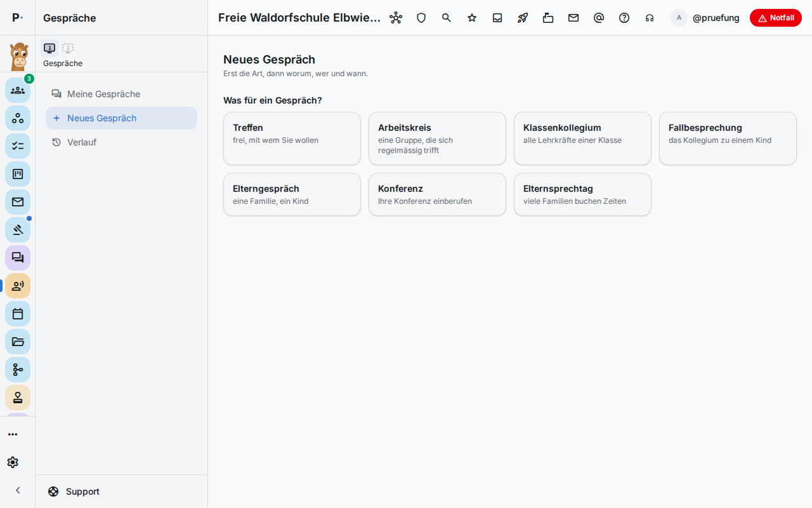This screenshot has height=508, width=812.
Task: Open the mailbox folder icon beside rocket
Action: coord(548,18)
